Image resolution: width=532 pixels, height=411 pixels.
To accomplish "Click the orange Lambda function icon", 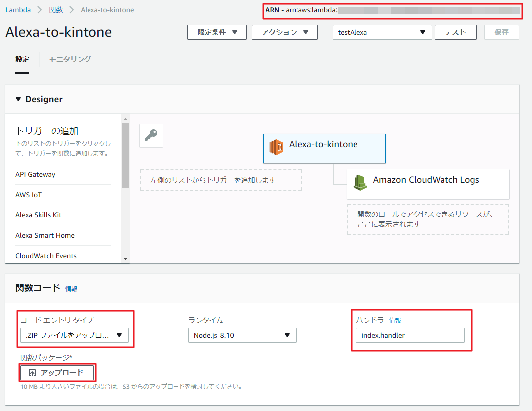I will tap(276, 147).
